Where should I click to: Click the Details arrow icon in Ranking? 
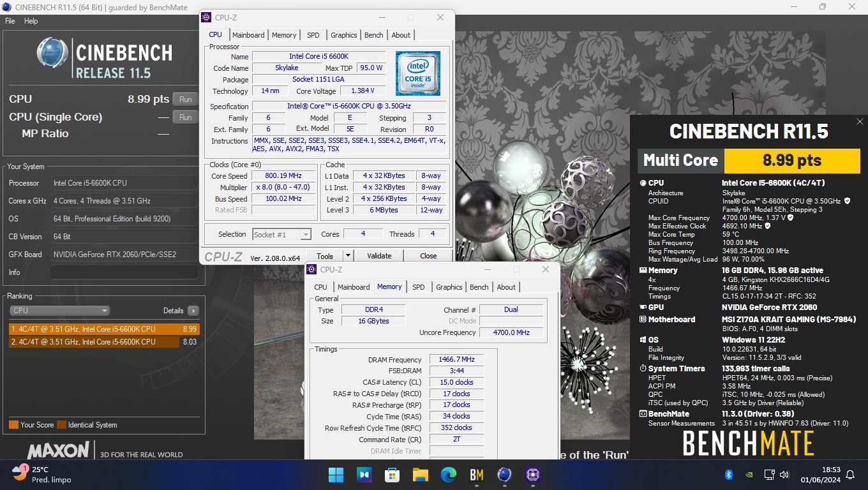coord(193,311)
